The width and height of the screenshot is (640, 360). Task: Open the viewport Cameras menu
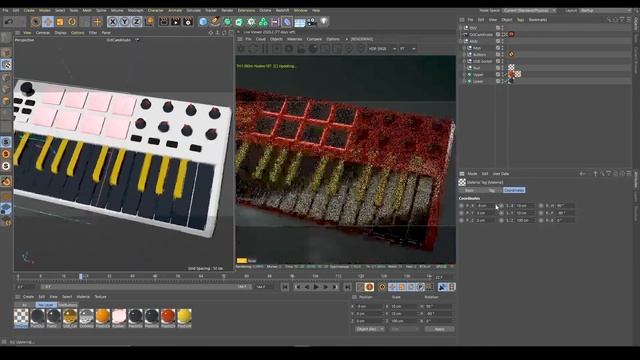point(42,33)
